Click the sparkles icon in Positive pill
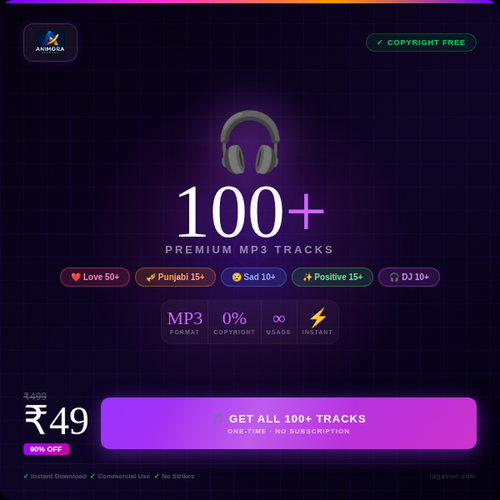The image size is (500, 500). click(307, 277)
